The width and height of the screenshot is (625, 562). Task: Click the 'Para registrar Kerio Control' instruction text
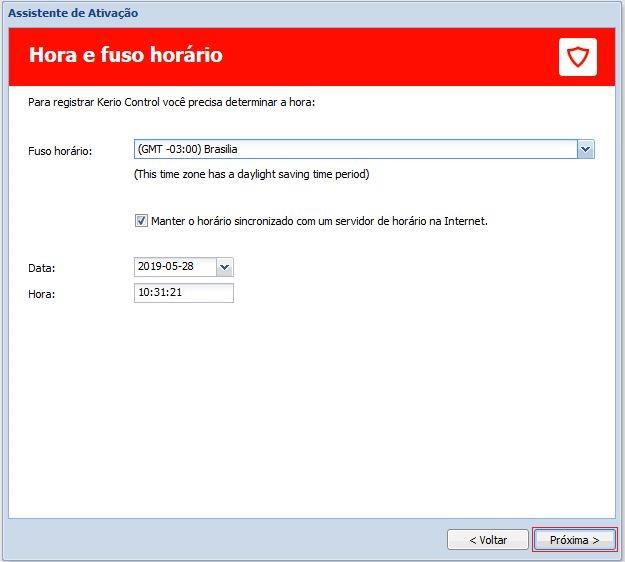[171, 102]
